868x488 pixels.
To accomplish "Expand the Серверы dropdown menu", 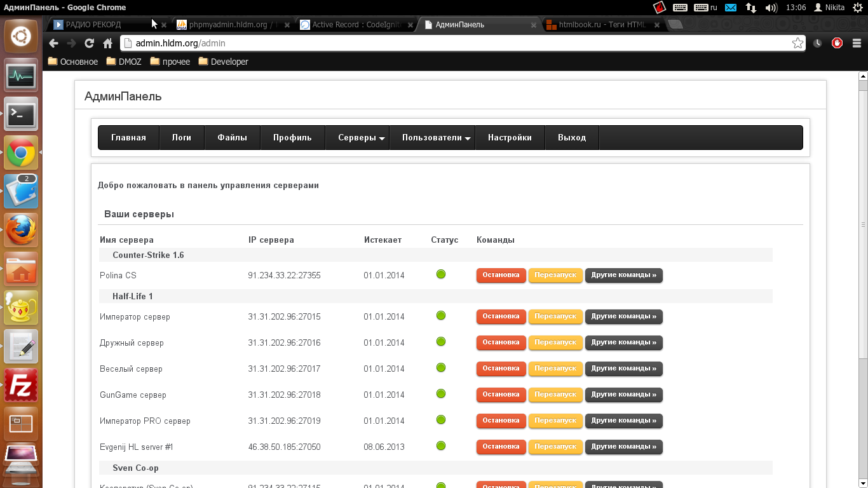I will tap(361, 138).
